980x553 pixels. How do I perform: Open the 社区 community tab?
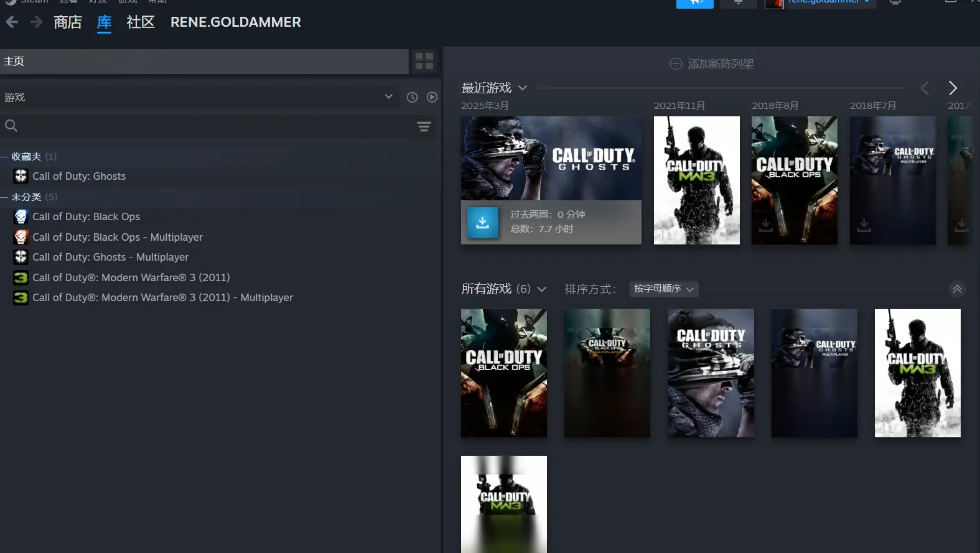(x=141, y=22)
